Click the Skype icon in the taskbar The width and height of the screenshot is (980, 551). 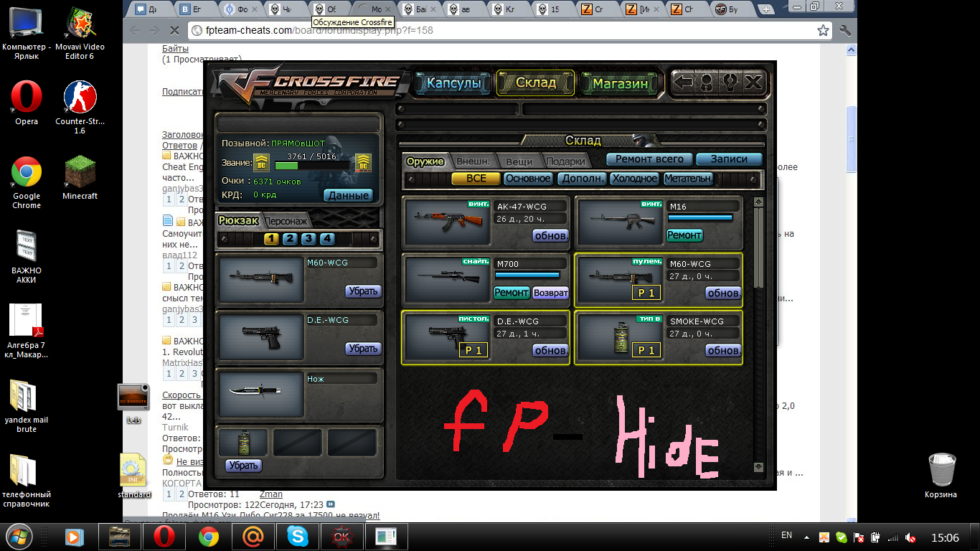[298, 537]
